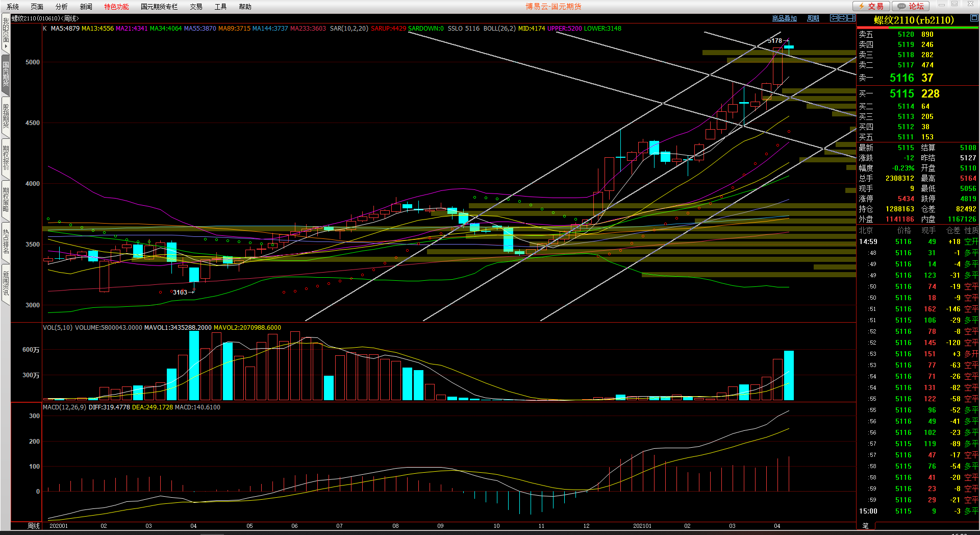Viewport: 980px width, 535px height.
Task: Click the 5178 high price marker
Action: (775, 41)
